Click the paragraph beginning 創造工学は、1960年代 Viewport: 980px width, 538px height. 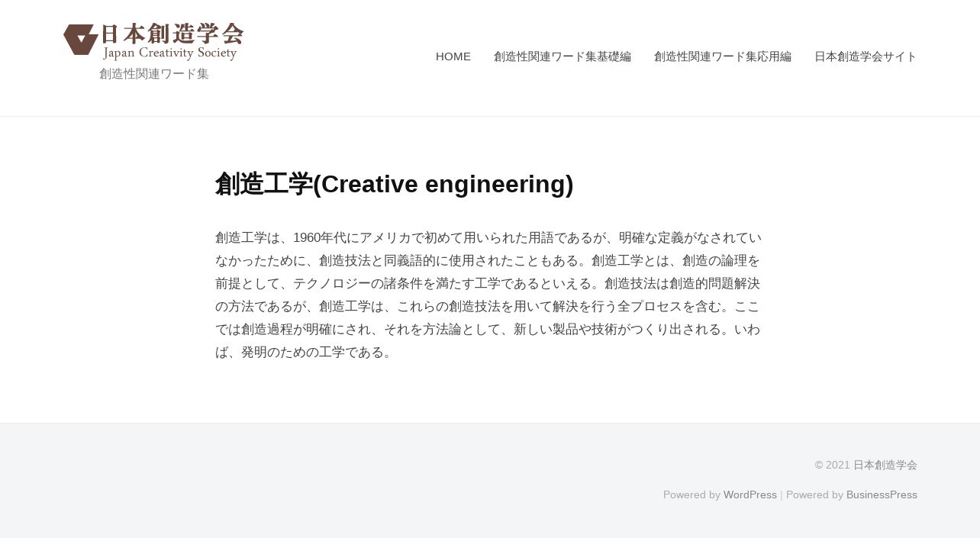489,295
